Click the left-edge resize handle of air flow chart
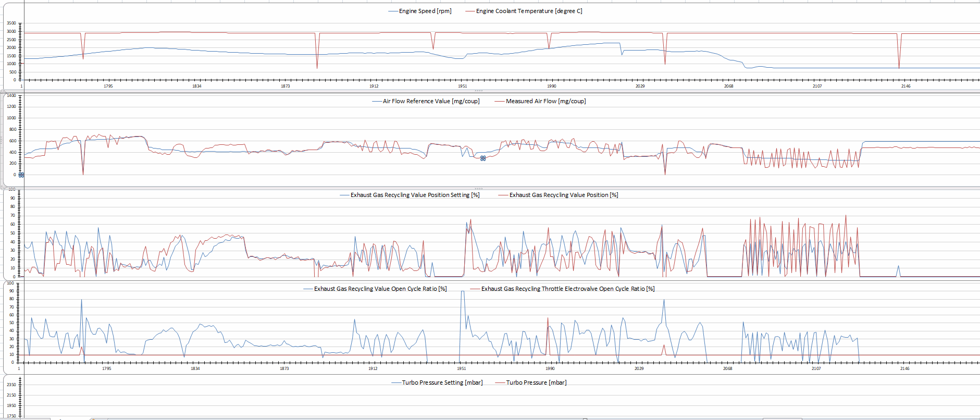This screenshot has width=980, height=420. pyautogui.click(x=4, y=139)
